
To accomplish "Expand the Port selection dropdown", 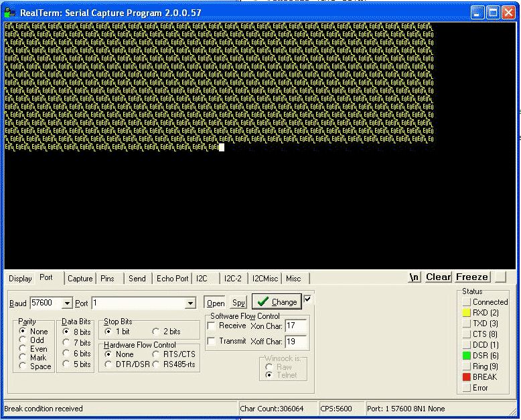I will 190,303.
